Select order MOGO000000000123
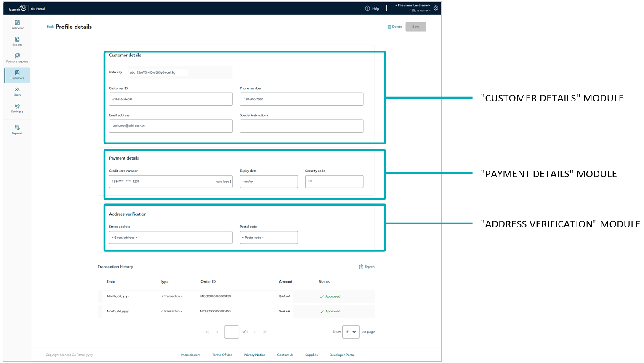 click(216, 296)
